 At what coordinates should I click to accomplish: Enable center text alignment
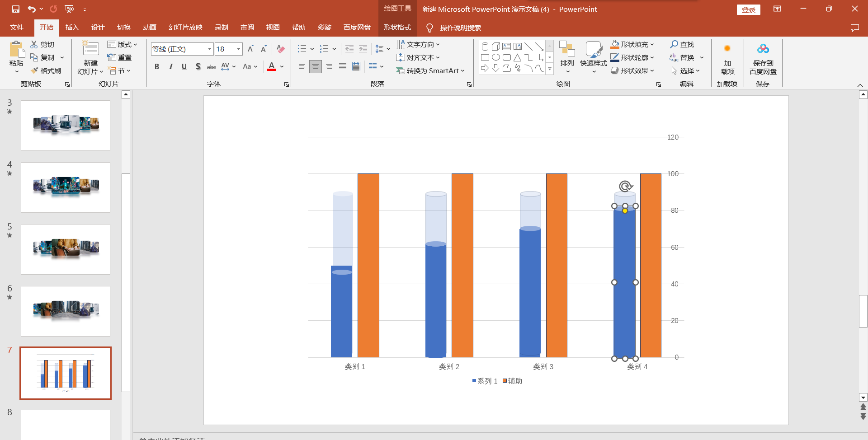click(x=315, y=67)
